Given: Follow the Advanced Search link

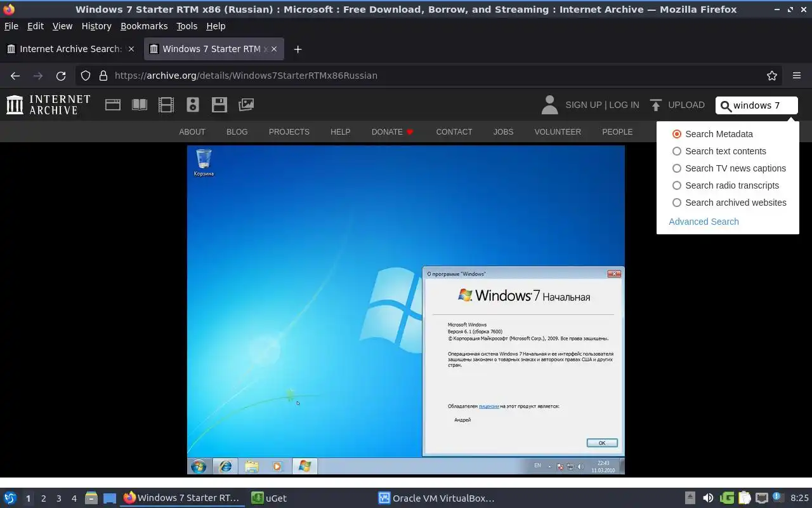Looking at the screenshot, I should [x=704, y=222].
